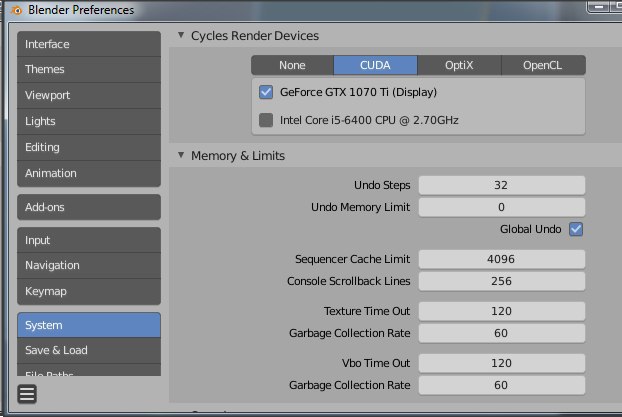Open the hamburger preferences menu
622x417 pixels.
coord(27,394)
